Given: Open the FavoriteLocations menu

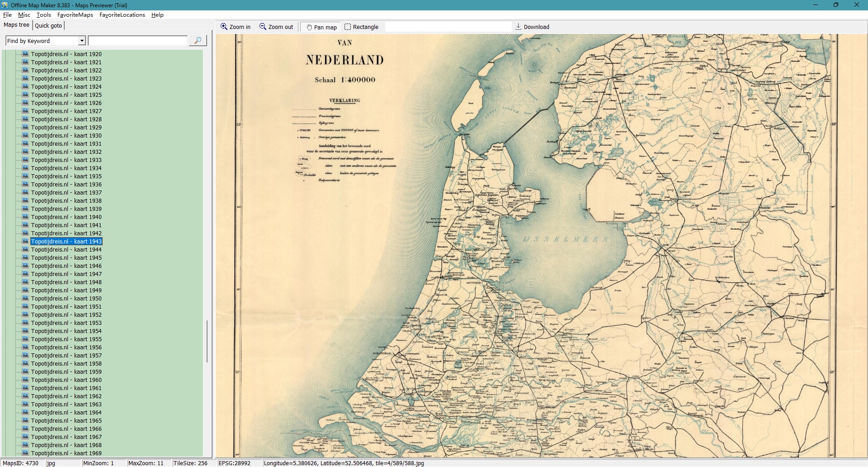Looking at the screenshot, I should tap(122, 15).
